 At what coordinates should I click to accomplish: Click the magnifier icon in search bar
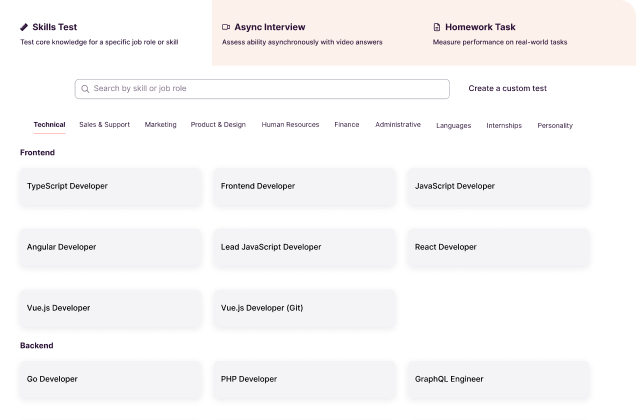pos(85,89)
